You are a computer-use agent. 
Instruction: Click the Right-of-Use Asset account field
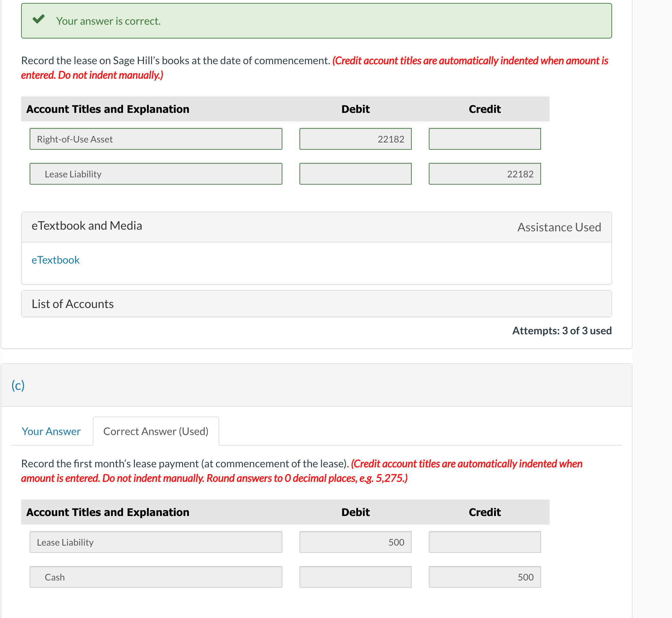click(156, 139)
